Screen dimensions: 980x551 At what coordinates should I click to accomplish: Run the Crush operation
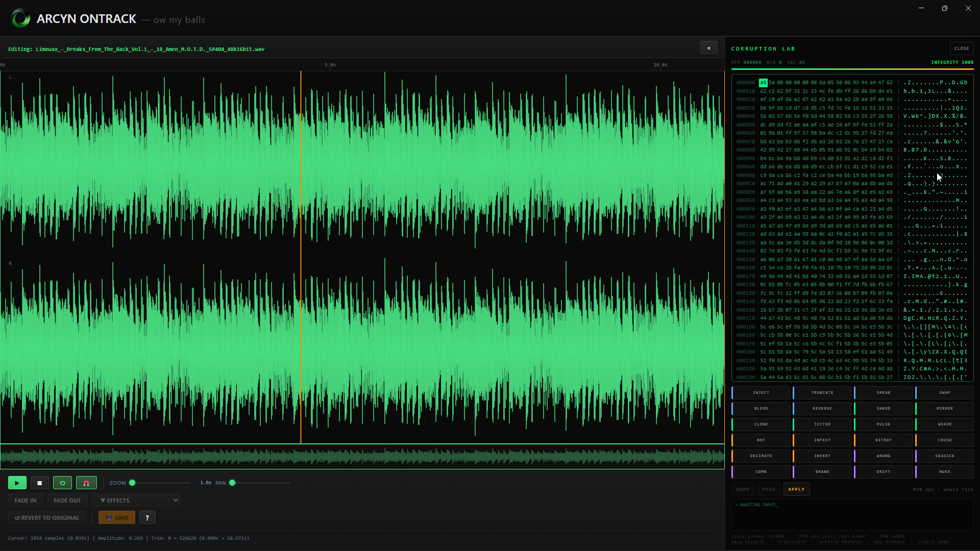944,440
